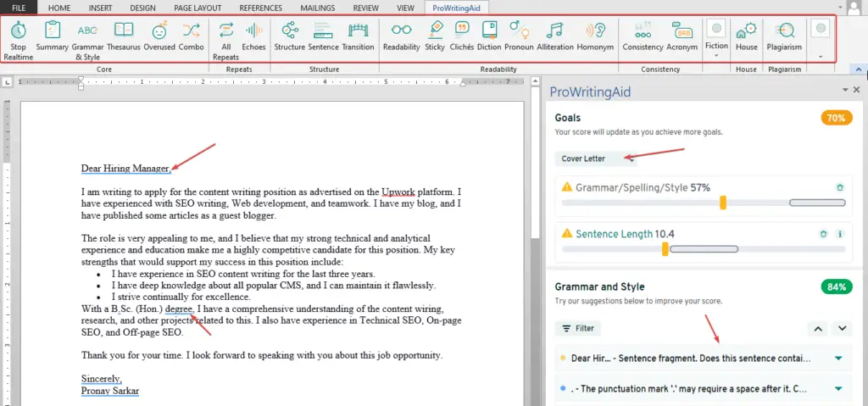Run the Acronym report
The width and height of the screenshot is (868, 406).
[x=682, y=37]
